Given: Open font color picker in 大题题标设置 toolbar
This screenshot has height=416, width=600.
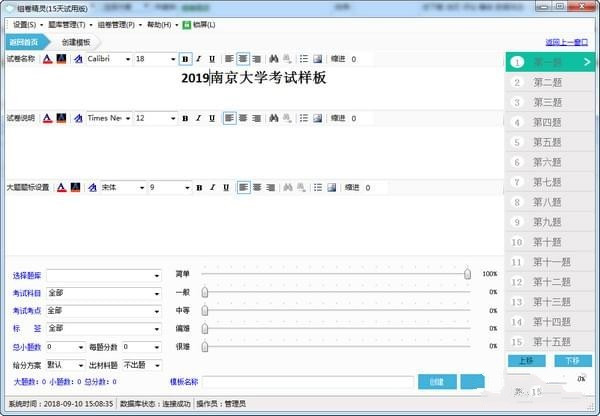Looking at the screenshot, I should (x=62, y=188).
